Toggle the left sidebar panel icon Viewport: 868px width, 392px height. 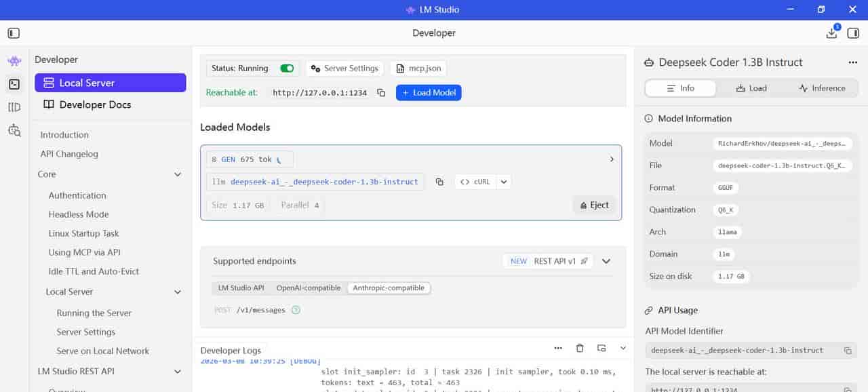click(x=14, y=33)
